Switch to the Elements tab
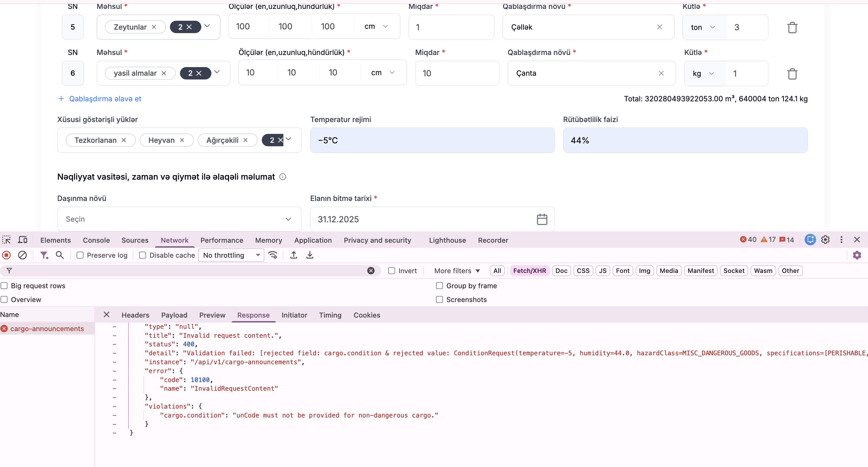 pos(56,240)
